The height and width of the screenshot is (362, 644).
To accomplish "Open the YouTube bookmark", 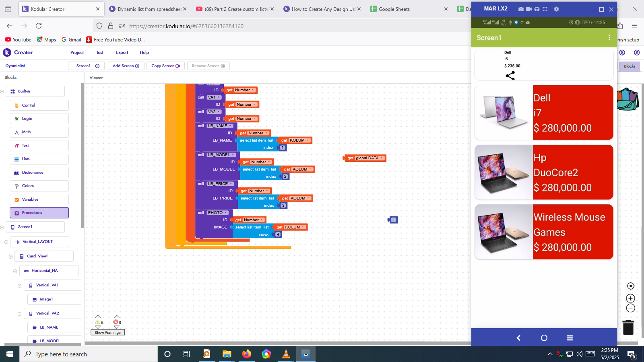I will click(18, 39).
